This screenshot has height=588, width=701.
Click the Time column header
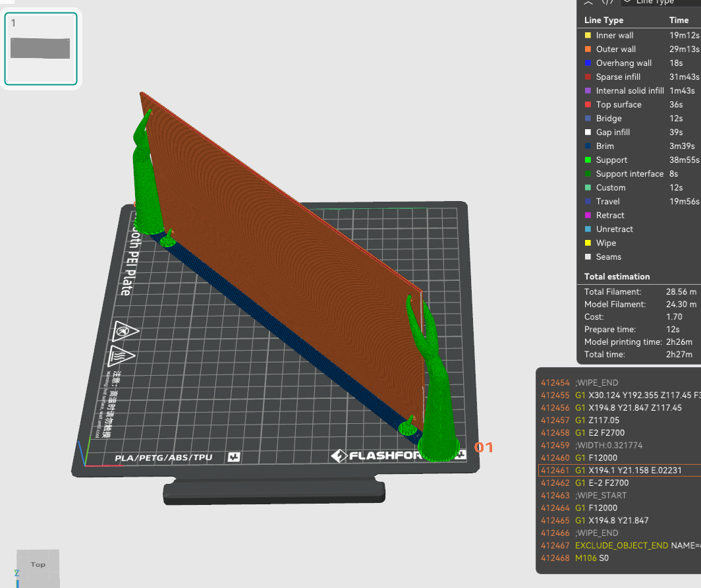pyautogui.click(x=679, y=20)
